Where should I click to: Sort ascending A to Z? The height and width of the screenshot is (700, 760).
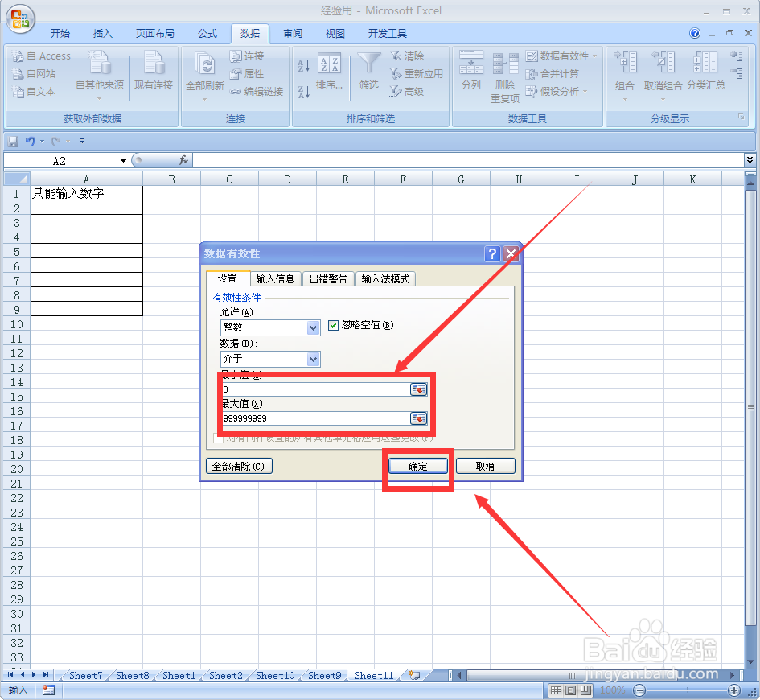click(x=304, y=65)
